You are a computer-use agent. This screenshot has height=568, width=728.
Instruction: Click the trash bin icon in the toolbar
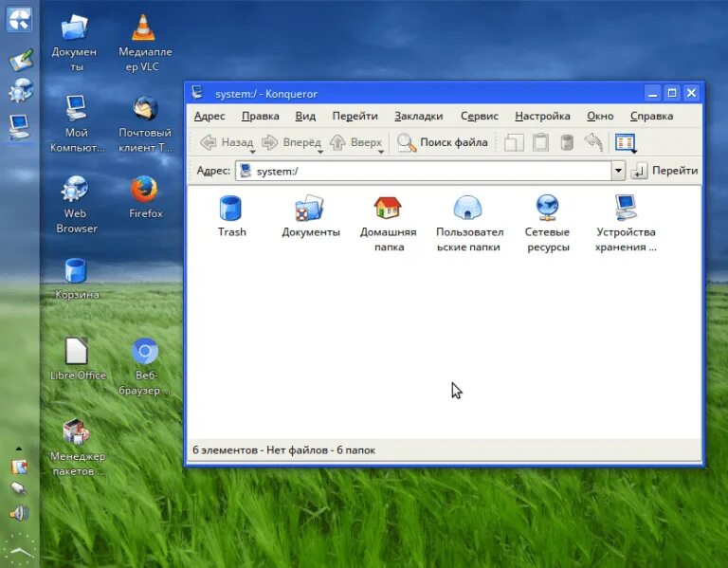[567, 142]
